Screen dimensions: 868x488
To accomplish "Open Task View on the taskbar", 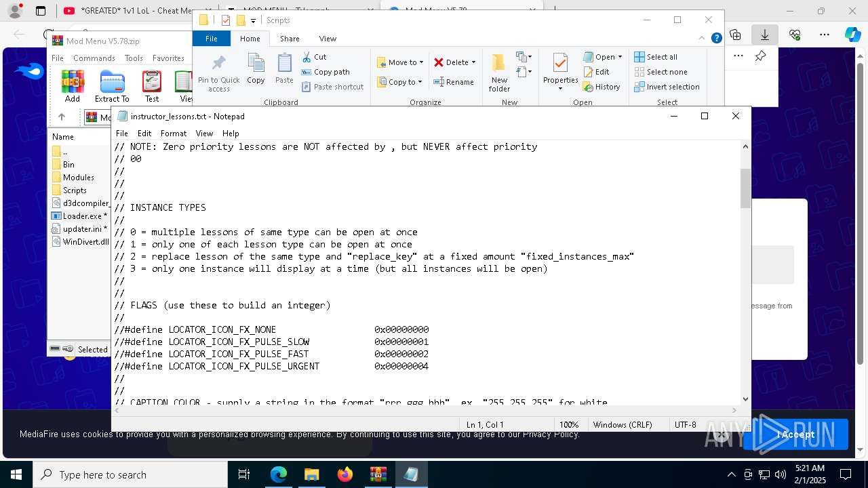I will (x=244, y=474).
